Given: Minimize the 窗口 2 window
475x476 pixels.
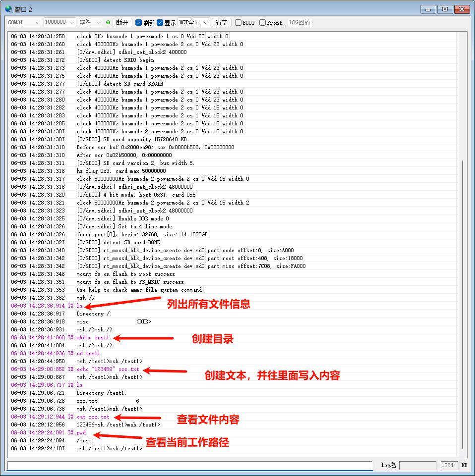Looking at the screenshot, I should [429, 9].
